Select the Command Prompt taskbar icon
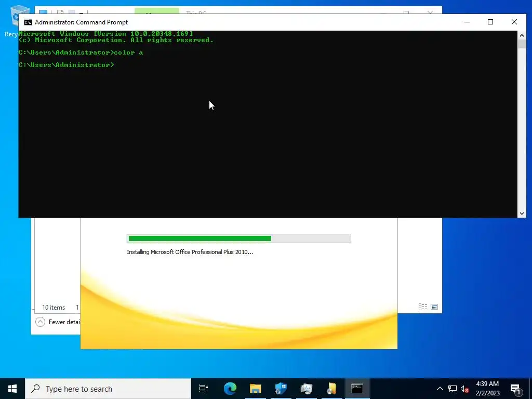 click(x=357, y=389)
